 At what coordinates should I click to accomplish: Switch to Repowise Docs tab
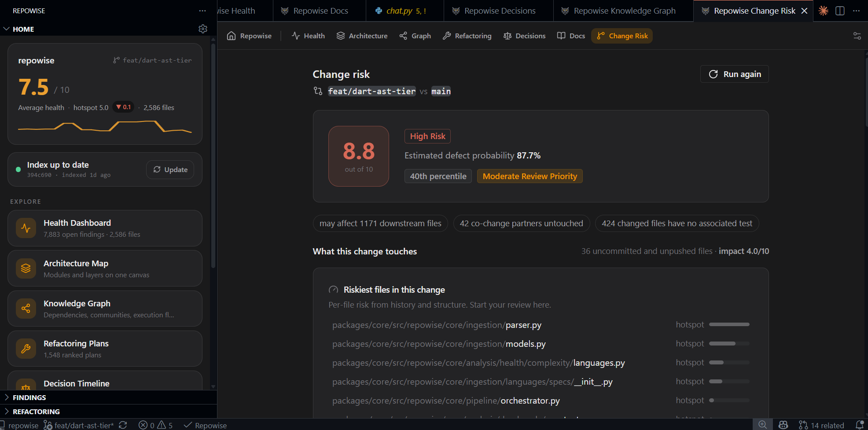[320, 11]
